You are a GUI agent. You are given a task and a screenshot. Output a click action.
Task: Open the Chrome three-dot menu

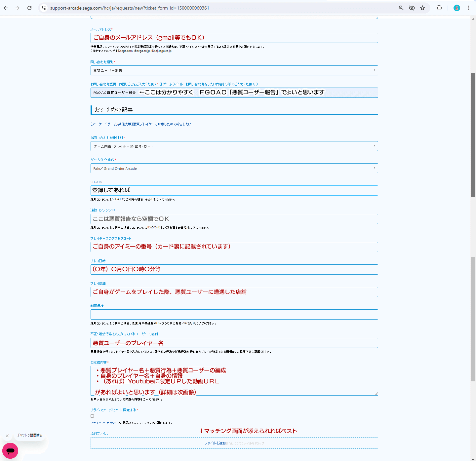click(469, 8)
